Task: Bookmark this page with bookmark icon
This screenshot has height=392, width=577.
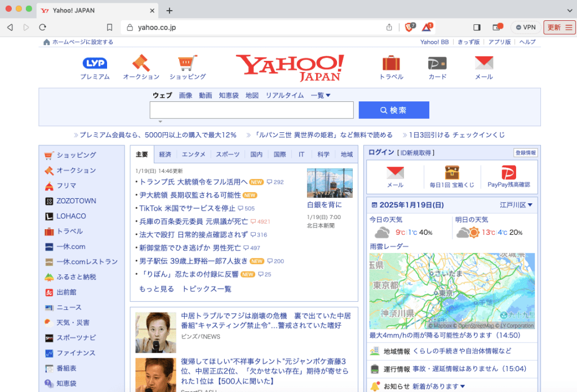Action: click(109, 27)
